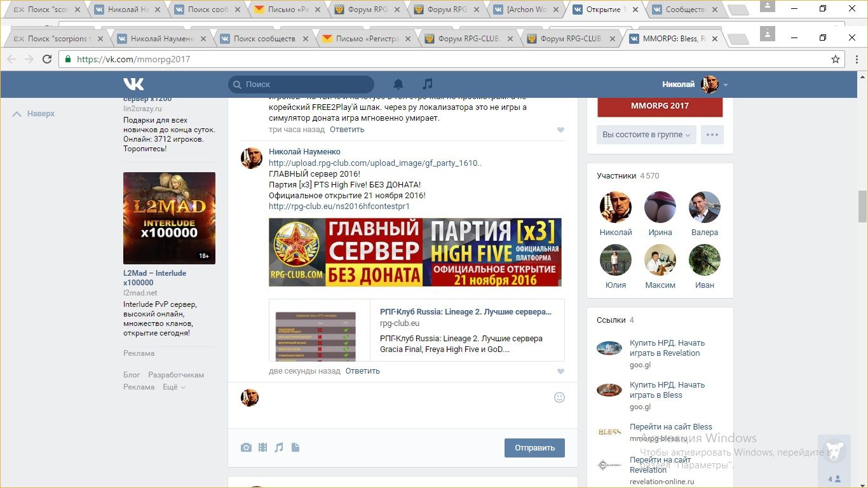
Task: Switch to Открытие tab in the back window
Action: click(x=606, y=10)
